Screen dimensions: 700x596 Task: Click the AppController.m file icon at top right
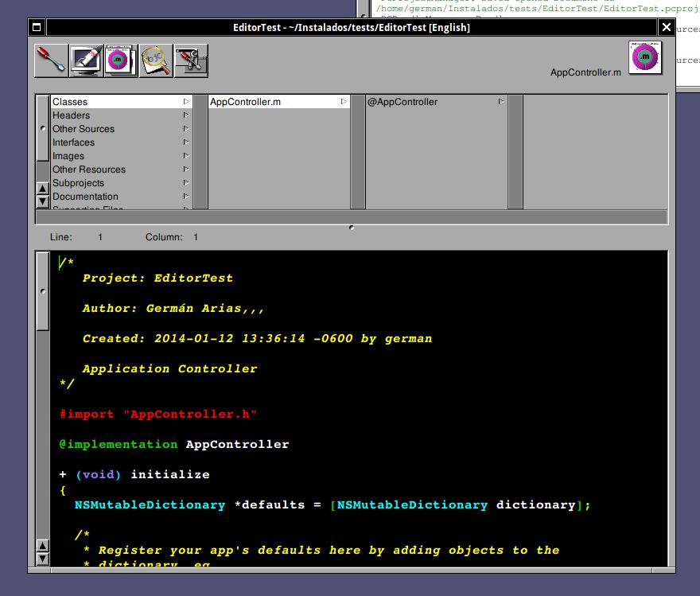pos(644,58)
